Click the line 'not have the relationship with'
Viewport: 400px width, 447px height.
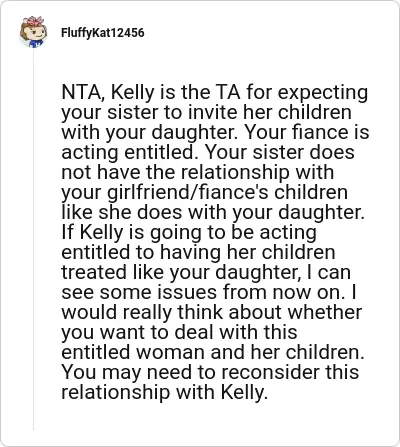coord(197,172)
